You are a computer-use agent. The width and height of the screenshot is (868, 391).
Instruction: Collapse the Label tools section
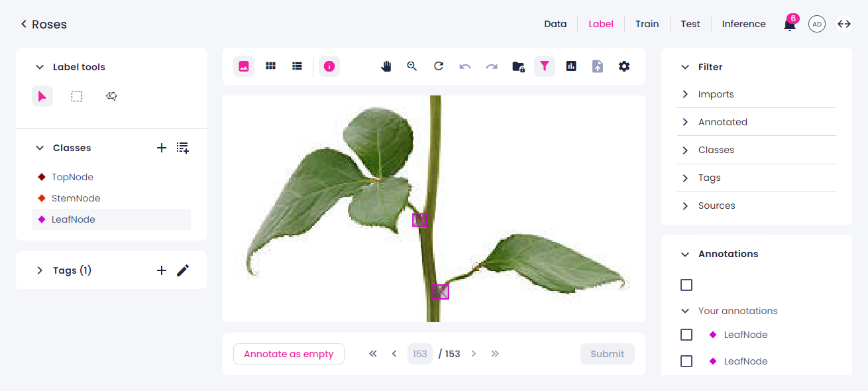[40, 67]
